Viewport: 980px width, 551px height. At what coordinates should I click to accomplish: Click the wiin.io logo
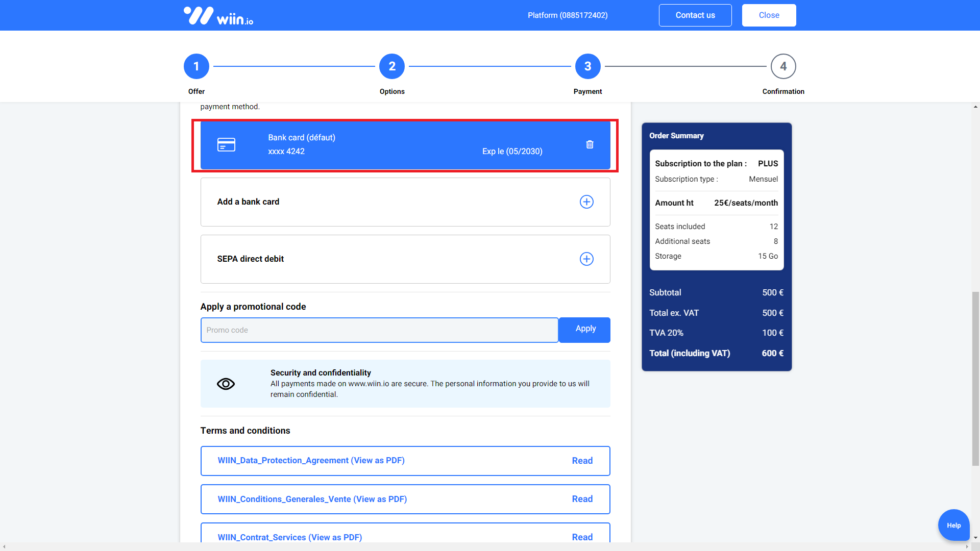coord(218,16)
